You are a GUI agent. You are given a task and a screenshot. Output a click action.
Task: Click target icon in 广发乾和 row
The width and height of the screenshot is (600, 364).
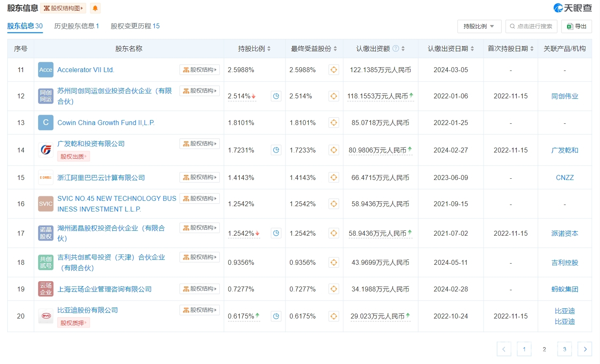(x=334, y=150)
